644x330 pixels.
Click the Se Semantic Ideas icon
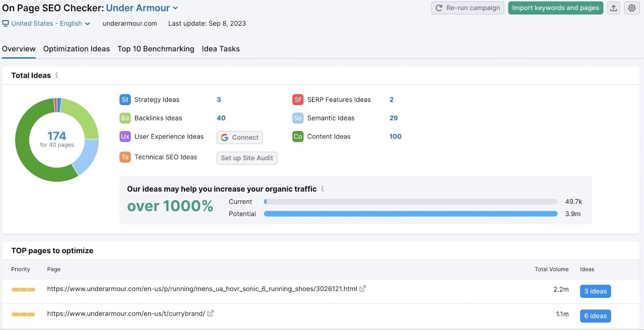click(x=298, y=118)
